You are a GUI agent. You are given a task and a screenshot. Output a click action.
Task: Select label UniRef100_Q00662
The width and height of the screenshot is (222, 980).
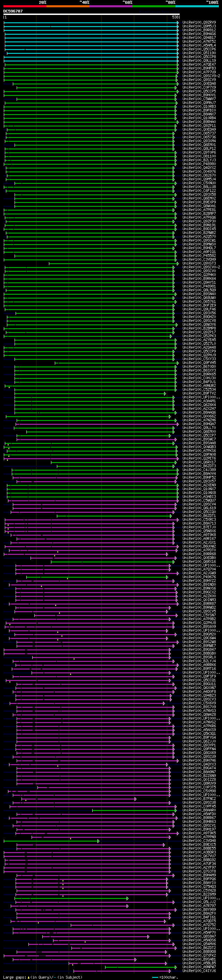[199, 416]
